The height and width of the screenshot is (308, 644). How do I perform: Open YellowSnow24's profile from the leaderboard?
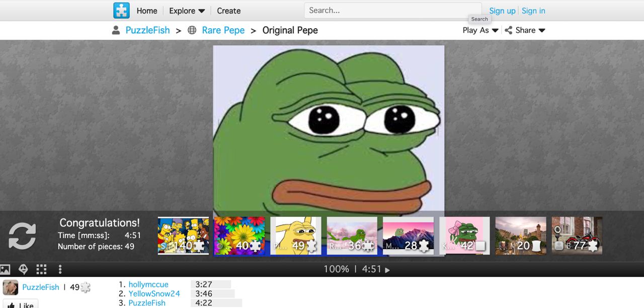(154, 293)
